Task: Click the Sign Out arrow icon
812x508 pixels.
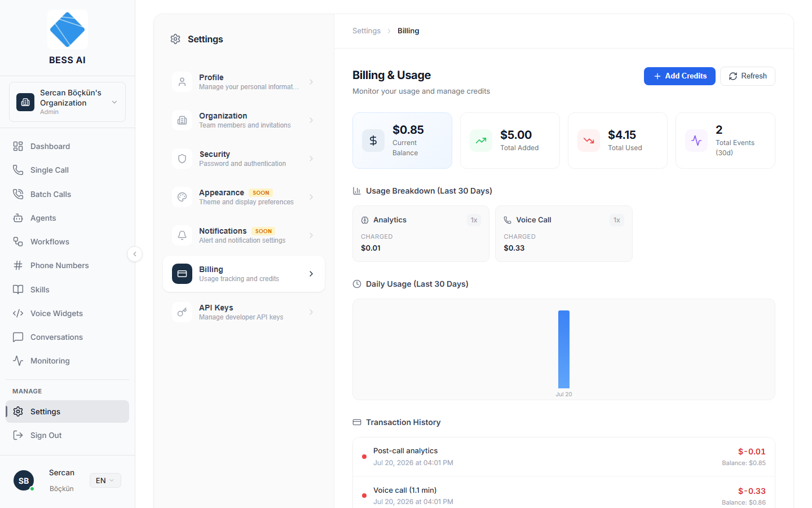Action: (x=18, y=435)
